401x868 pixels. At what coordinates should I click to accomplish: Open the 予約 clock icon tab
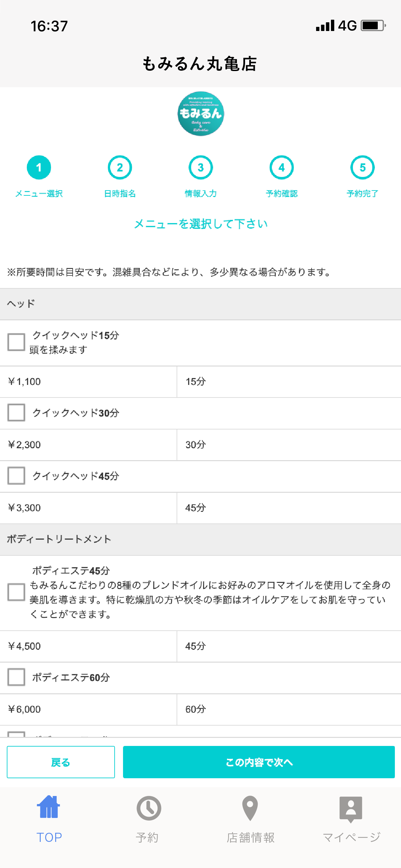pos(149,808)
